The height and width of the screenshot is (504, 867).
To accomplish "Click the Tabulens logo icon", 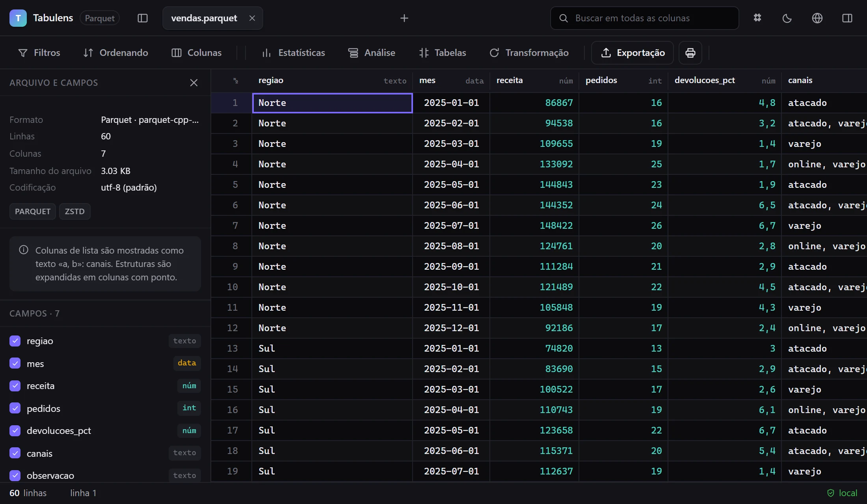I will 18,18.
